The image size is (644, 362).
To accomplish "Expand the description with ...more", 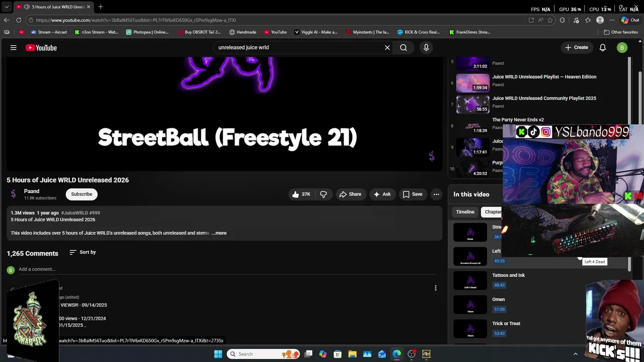I will coord(219,233).
